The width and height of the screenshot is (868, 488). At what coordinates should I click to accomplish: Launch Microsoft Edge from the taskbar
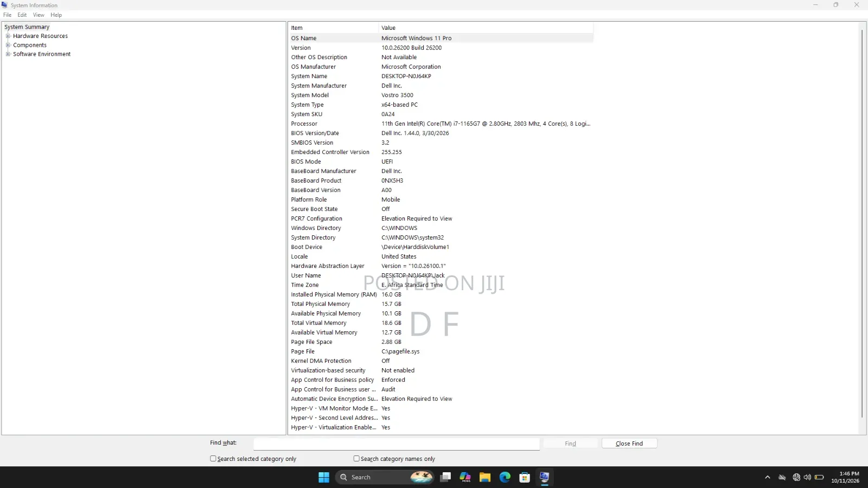click(505, 477)
